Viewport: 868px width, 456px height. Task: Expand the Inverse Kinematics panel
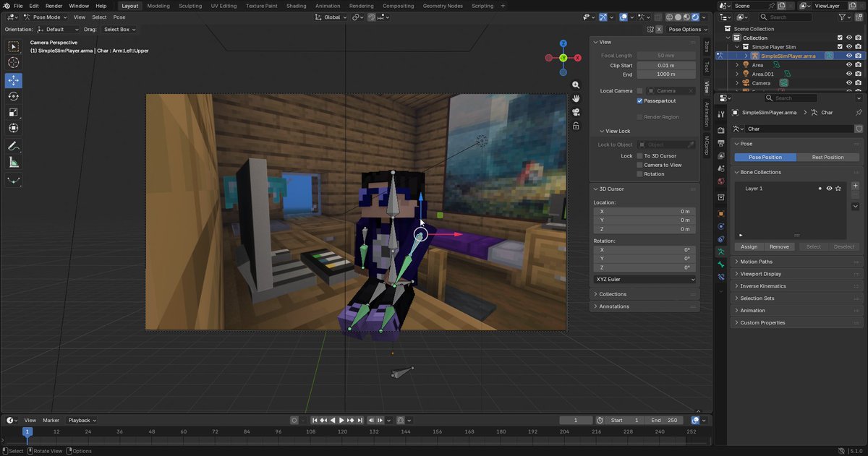coord(763,286)
